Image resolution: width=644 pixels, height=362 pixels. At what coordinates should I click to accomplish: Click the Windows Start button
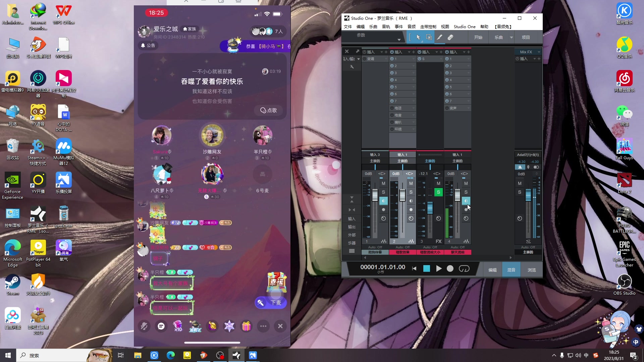[8, 355]
